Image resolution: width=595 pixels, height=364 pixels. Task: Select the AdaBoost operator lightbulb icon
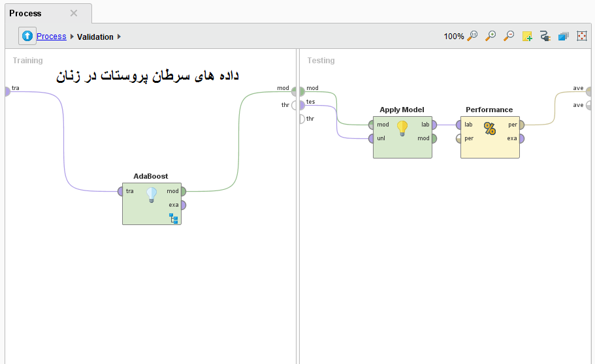(x=152, y=194)
